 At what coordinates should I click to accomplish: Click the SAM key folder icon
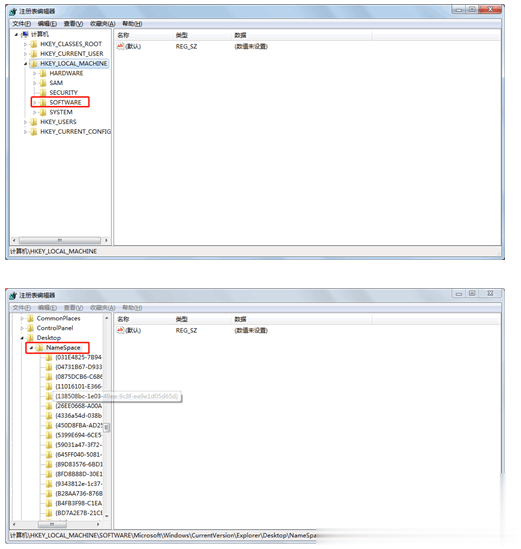pyautogui.click(x=43, y=83)
